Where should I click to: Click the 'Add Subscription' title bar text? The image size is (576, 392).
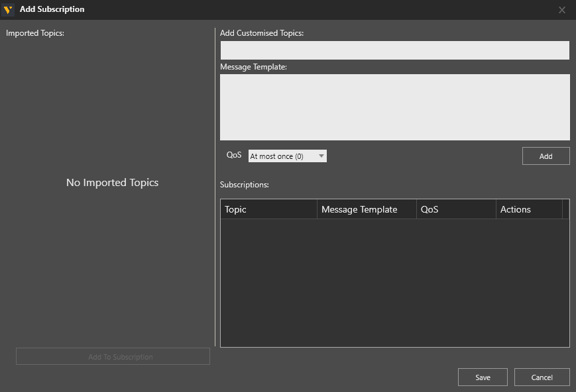[52, 9]
